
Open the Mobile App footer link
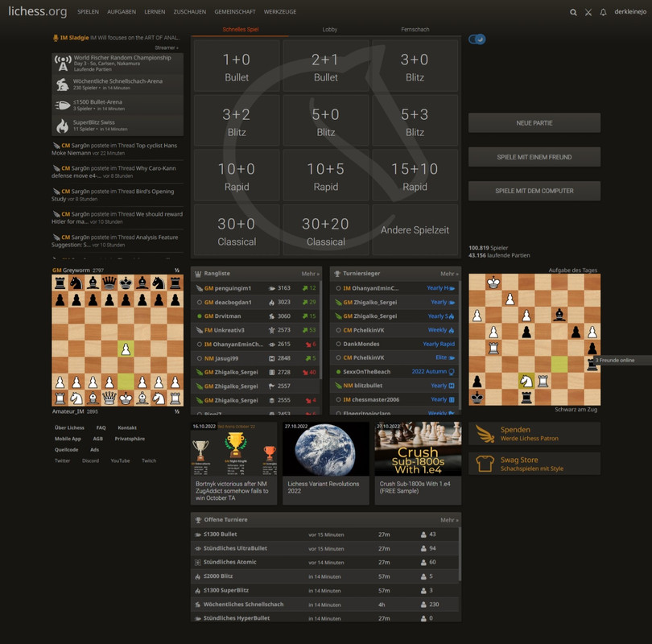[x=68, y=439]
